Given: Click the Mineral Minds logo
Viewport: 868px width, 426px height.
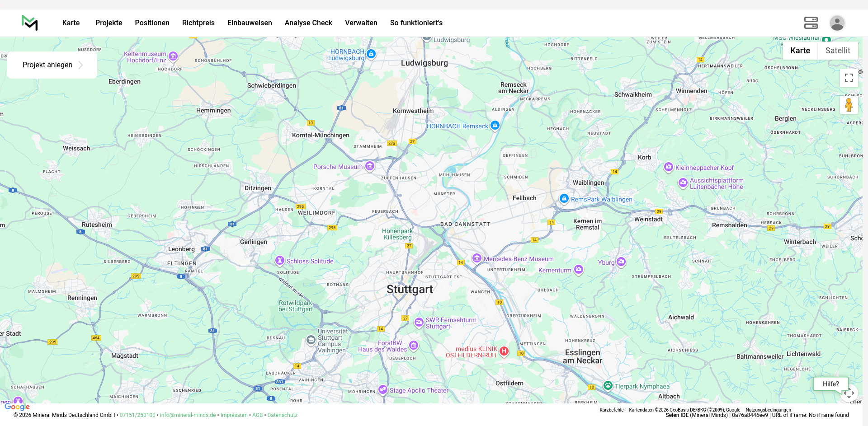Looking at the screenshot, I should 30,23.
